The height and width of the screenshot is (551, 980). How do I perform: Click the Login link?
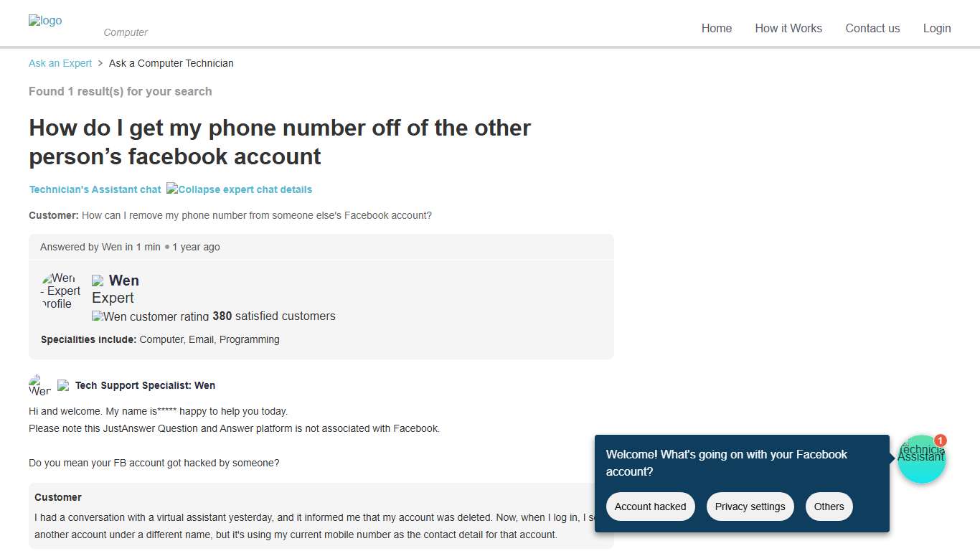pos(937,29)
